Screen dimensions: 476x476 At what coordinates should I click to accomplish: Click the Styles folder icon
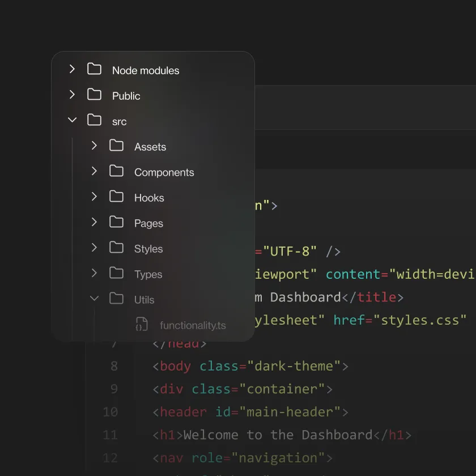[x=117, y=248]
